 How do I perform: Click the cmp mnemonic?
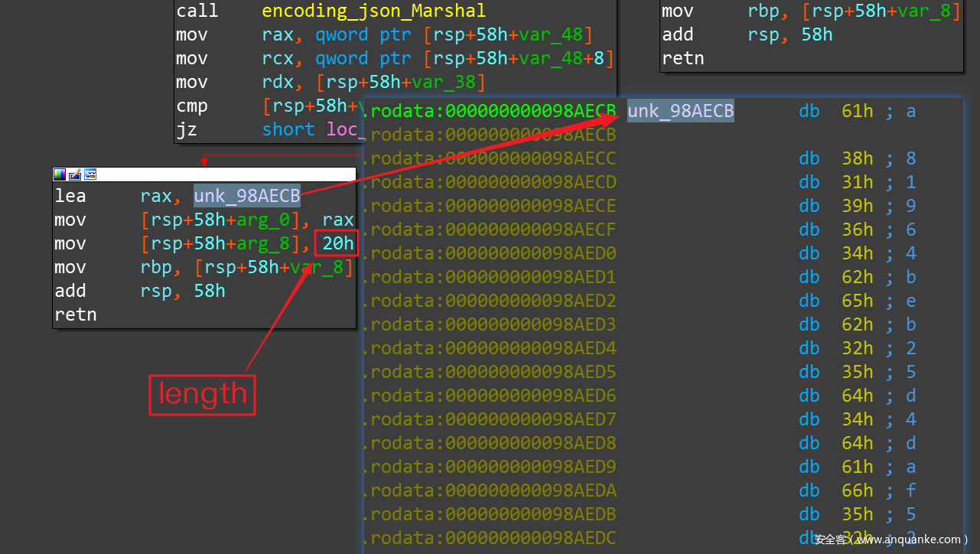coord(192,106)
